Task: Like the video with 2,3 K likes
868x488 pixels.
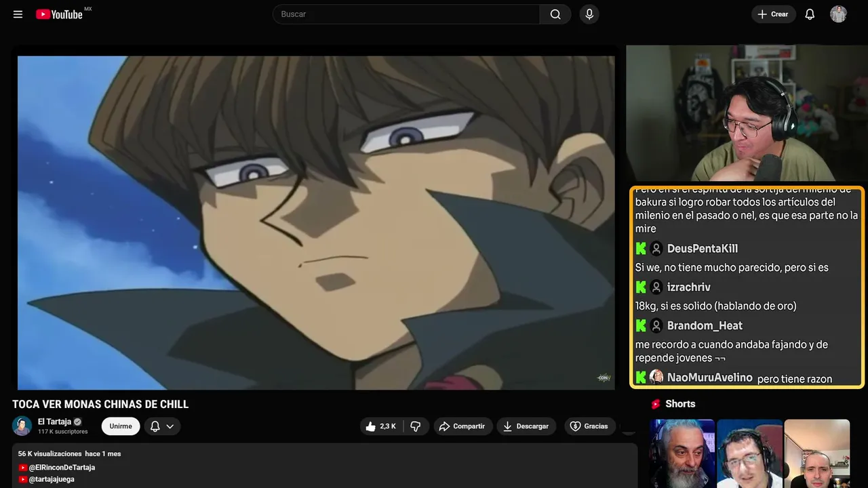Action: 380,426
